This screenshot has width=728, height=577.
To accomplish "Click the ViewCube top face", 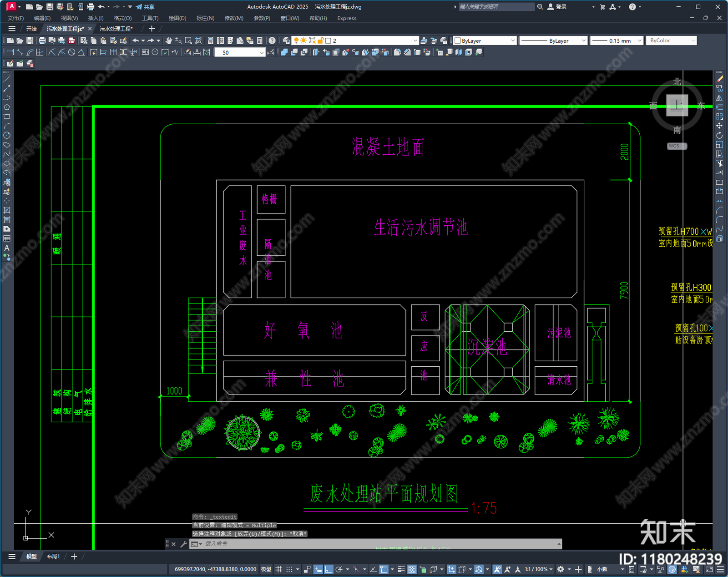I will click(677, 106).
